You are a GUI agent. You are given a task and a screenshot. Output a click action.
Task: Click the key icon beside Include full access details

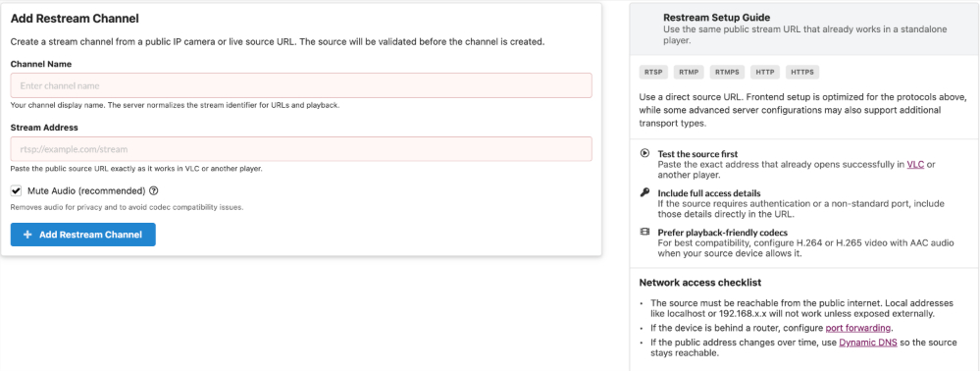(645, 192)
